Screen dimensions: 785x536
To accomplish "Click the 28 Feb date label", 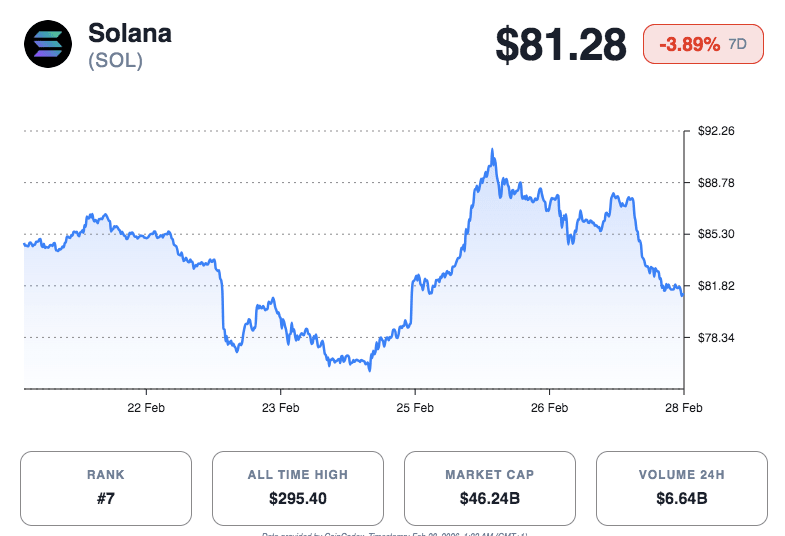I will [x=683, y=408].
